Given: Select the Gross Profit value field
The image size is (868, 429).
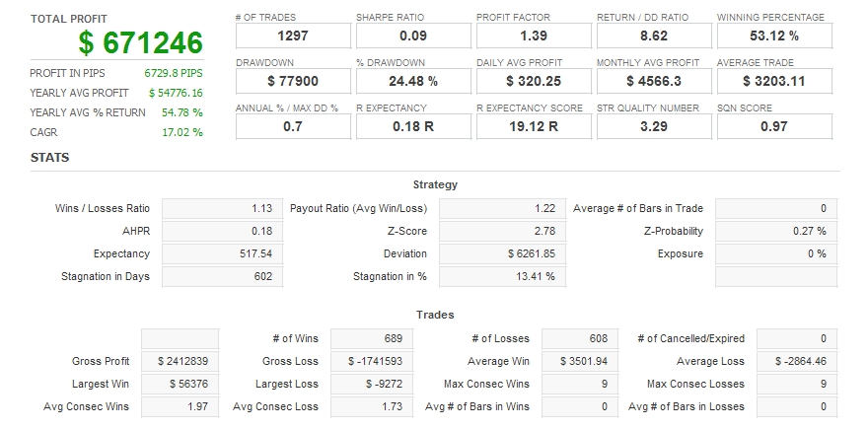Looking at the screenshot, I should [x=181, y=361].
